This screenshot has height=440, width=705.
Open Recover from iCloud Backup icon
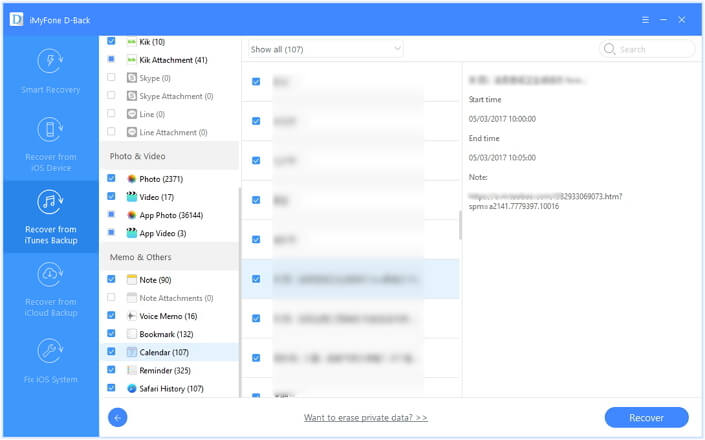(50, 275)
